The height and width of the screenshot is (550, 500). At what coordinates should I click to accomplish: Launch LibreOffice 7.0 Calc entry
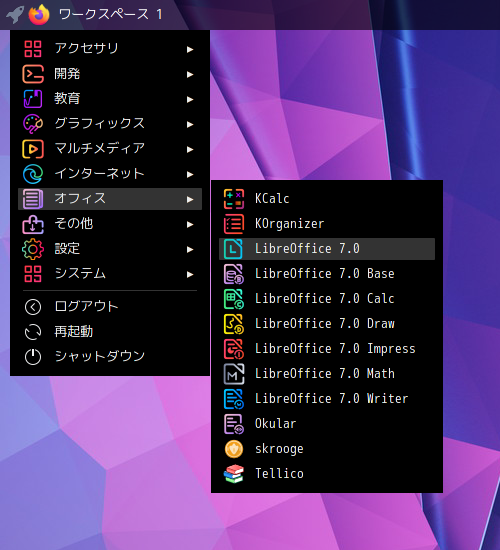coord(327,299)
